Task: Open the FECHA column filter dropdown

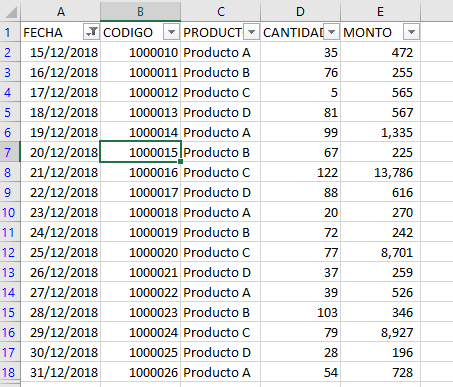Action: [91, 32]
